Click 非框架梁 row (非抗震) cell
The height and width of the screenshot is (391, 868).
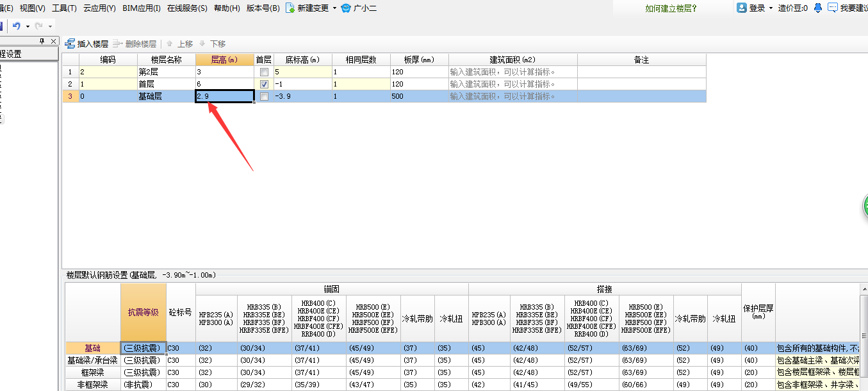143,385
